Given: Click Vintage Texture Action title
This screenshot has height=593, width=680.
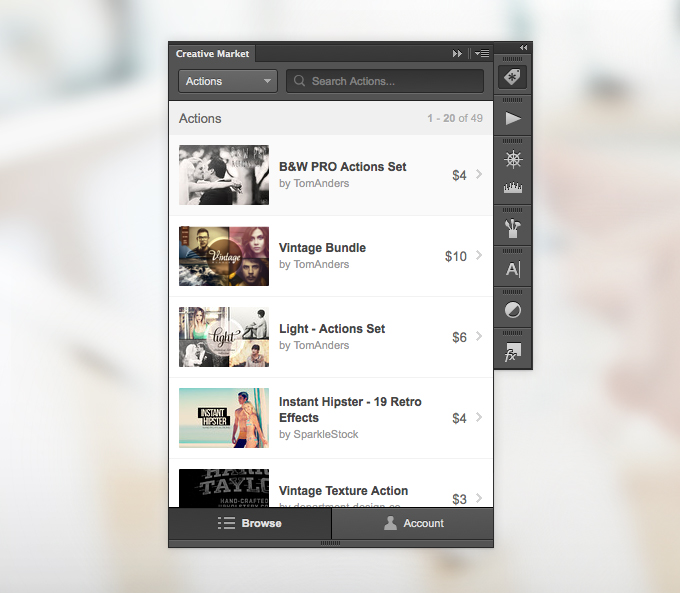Looking at the screenshot, I should (x=343, y=491).
